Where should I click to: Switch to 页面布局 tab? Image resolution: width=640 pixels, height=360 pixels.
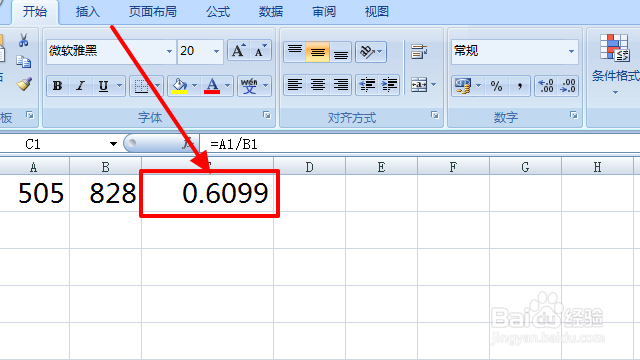(153, 11)
